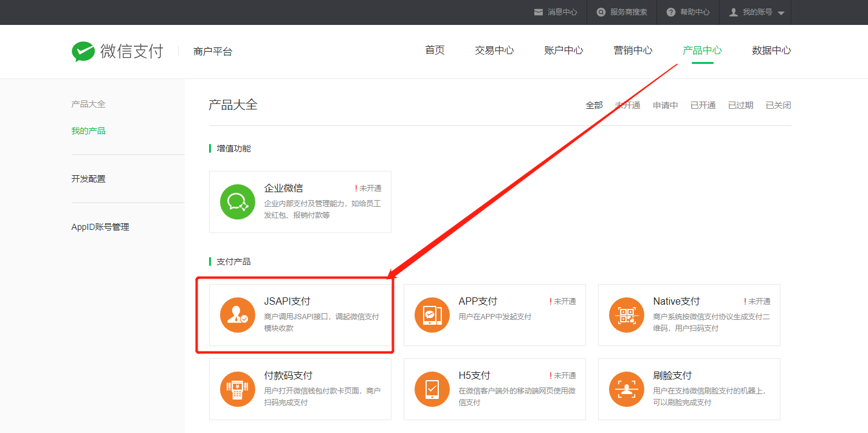Click the message center envelope icon
The image size is (868, 433).
[538, 12]
